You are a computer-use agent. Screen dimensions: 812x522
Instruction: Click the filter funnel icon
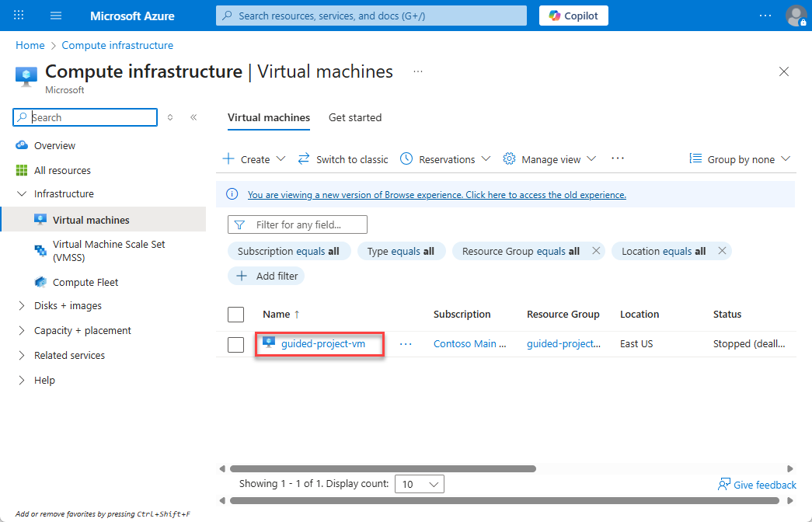tap(239, 224)
